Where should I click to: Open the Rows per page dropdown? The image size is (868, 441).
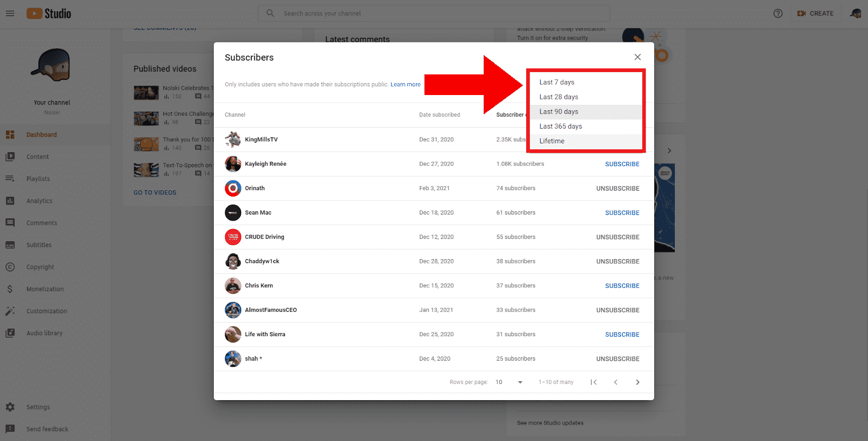click(509, 382)
